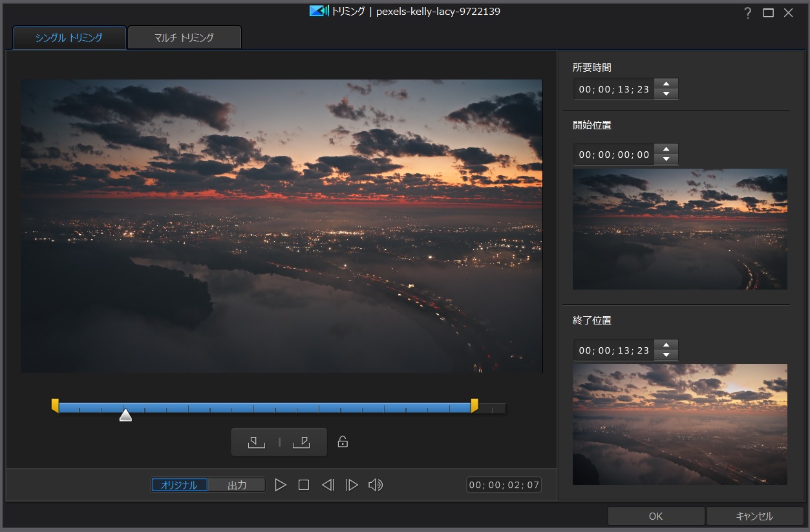Switch preview to オリジナル mode

pos(180,485)
